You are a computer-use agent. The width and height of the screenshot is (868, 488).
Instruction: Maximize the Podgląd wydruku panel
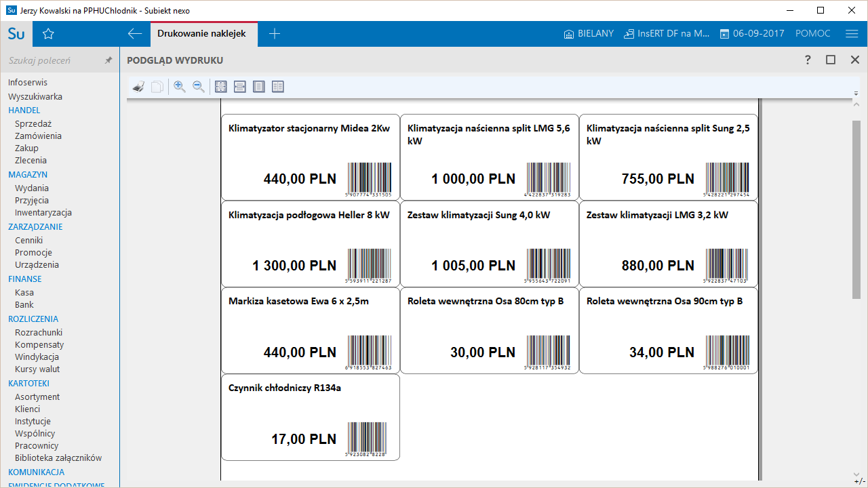coord(831,60)
